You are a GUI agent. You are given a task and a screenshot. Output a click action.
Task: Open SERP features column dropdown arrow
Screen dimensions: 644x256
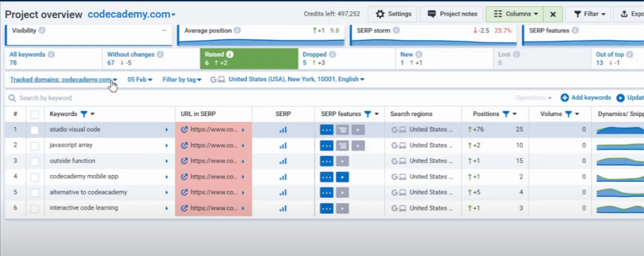click(376, 114)
